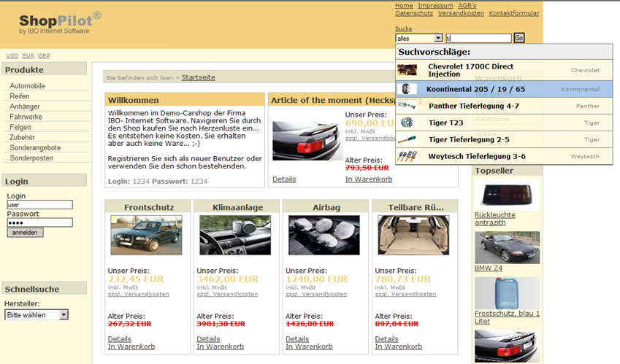Go to the Home link
Screen dimensions: 620x364
404,6
